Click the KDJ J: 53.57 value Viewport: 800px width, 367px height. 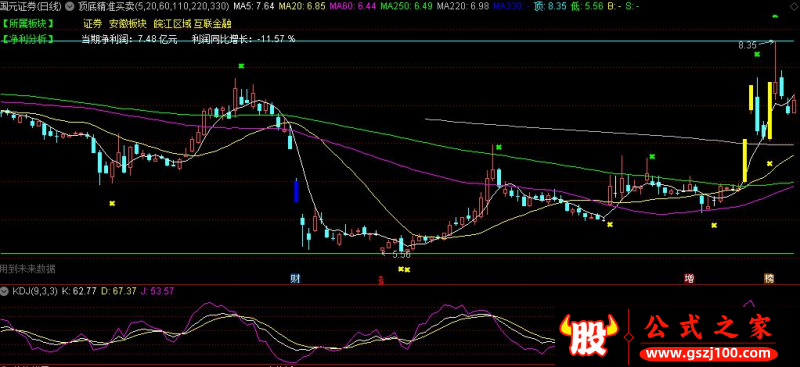click(157, 291)
